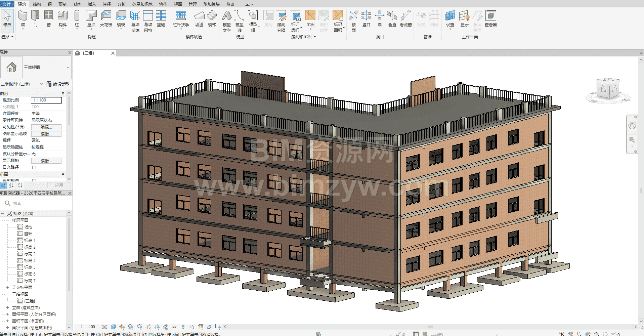Close the {三维} view tab
644x336 pixels.
tap(113, 53)
